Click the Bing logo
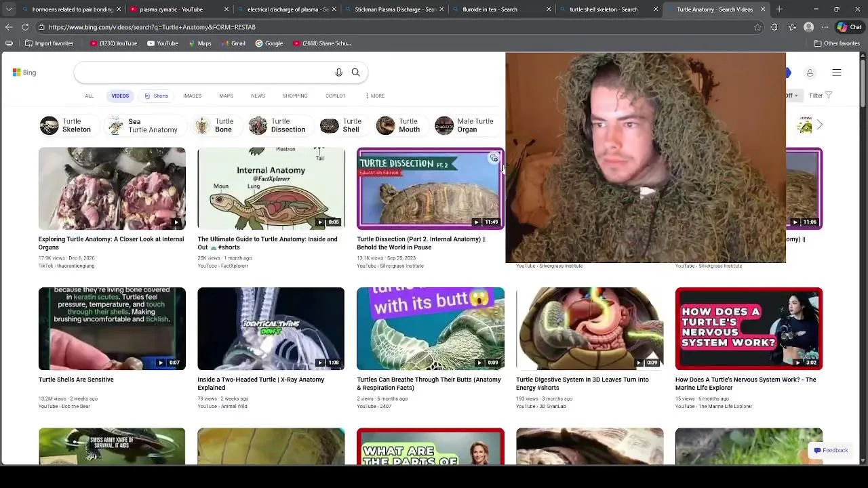The height and width of the screenshot is (488, 868). [x=24, y=73]
